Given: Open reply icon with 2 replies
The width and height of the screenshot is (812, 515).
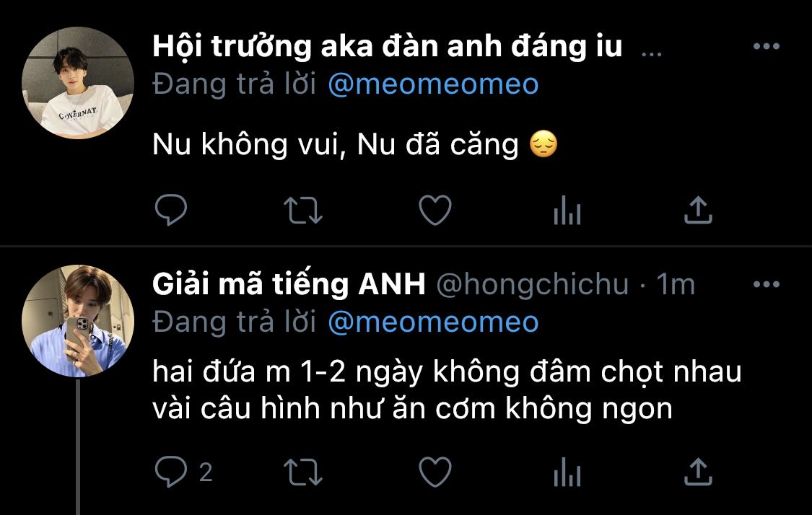Looking at the screenshot, I should (x=183, y=472).
